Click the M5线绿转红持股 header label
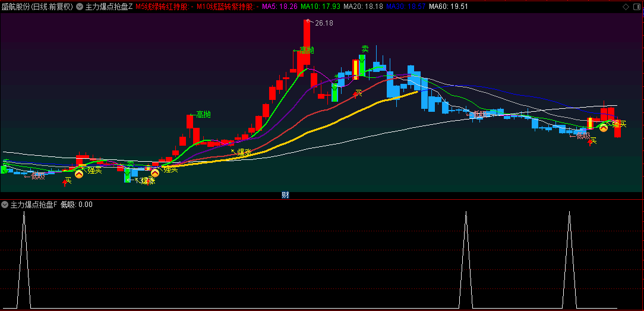Viewport: 644px width, 311px height. point(165,7)
